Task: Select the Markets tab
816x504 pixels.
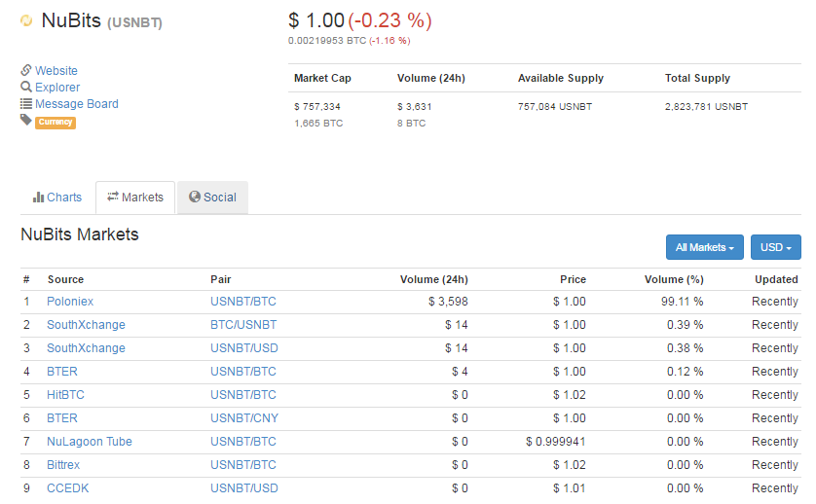Action: [x=135, y=198]
